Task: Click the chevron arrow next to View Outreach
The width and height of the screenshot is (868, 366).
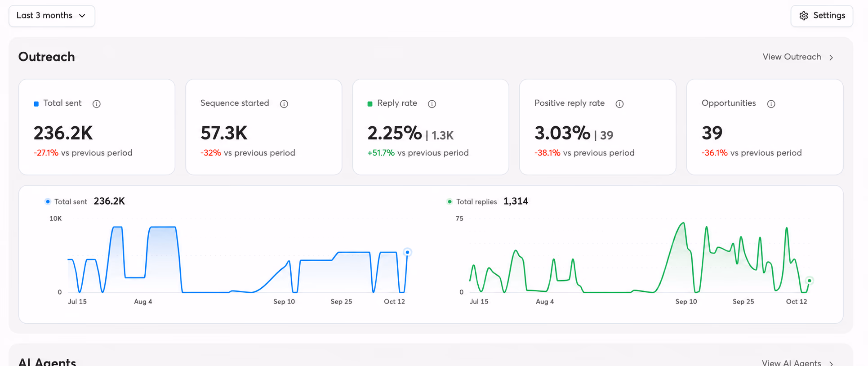Action: point(831,58)
